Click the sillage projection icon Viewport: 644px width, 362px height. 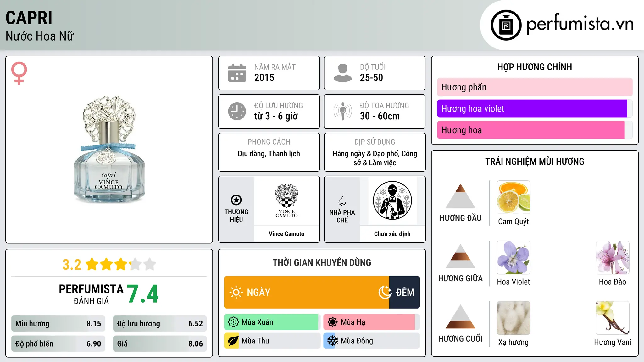(343, 111)
